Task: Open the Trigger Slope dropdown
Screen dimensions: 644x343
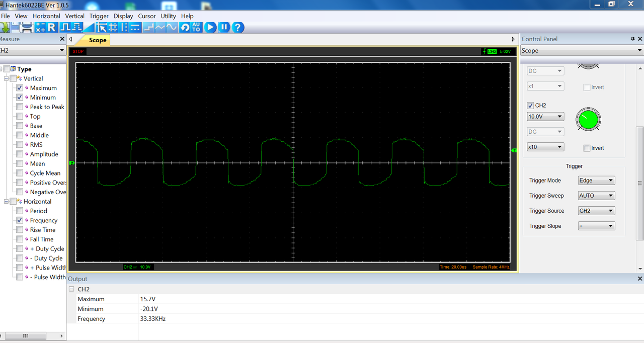Action: pos(596,226)
